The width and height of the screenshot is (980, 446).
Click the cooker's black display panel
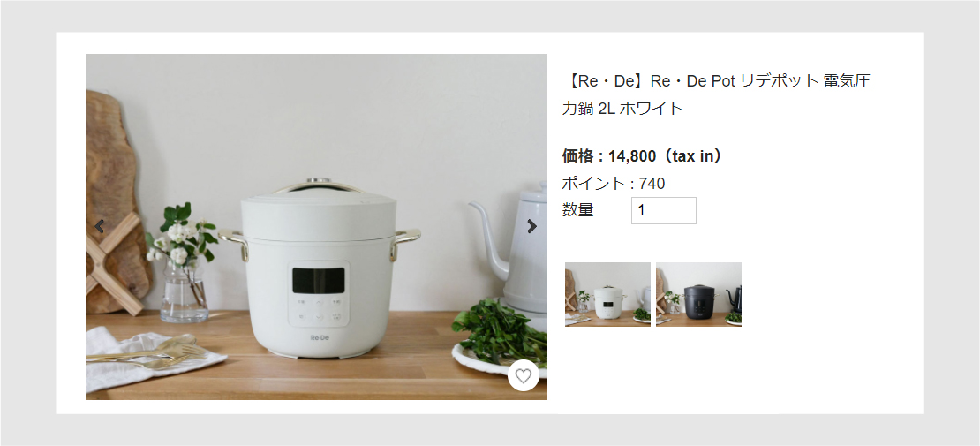point(319,280)
